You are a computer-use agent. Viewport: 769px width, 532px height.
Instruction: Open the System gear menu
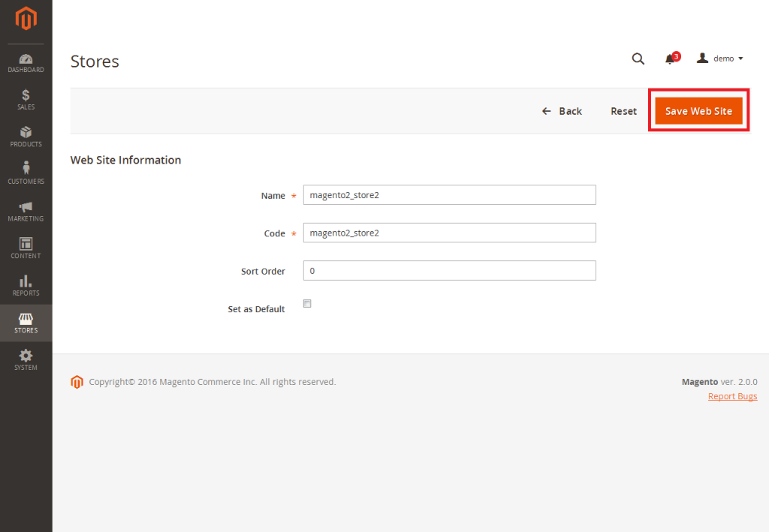tap(26, 359)
